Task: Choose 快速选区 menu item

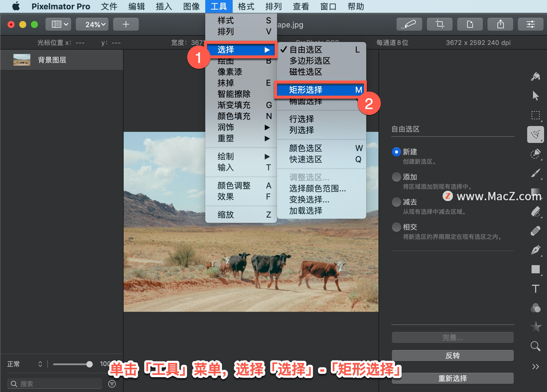Action: tap(321, 159)
